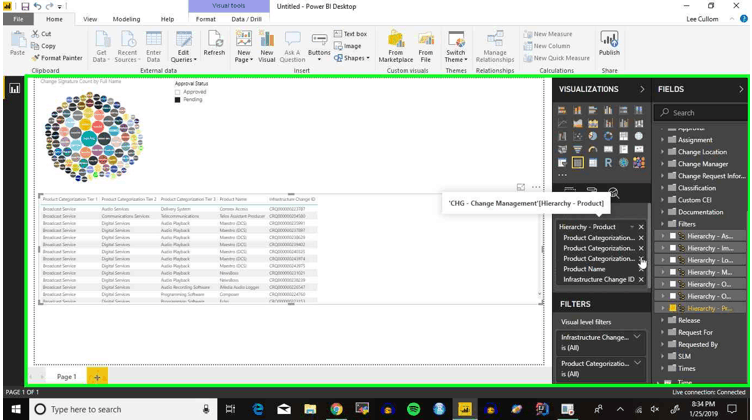Select the Gauge visualization
Viewport: 752px width, 420px height.
click(x=593, y=150)
